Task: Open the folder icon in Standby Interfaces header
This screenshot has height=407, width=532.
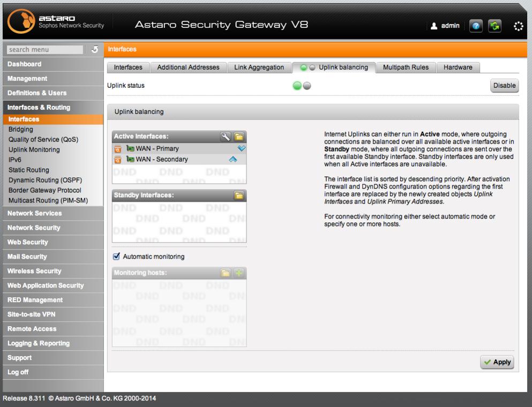Action: (239, 195)
